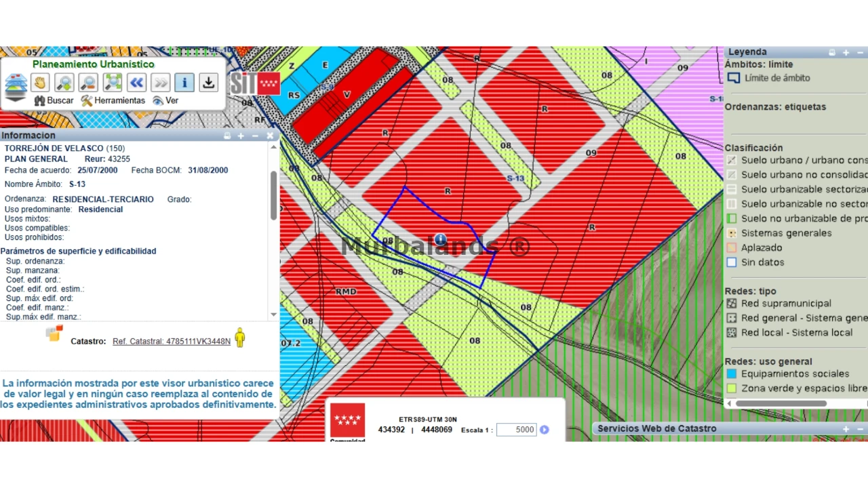The height and width of the screenshot is (488, 868).
Task: Click the download button in toolbar
Action: coord(209,83)
